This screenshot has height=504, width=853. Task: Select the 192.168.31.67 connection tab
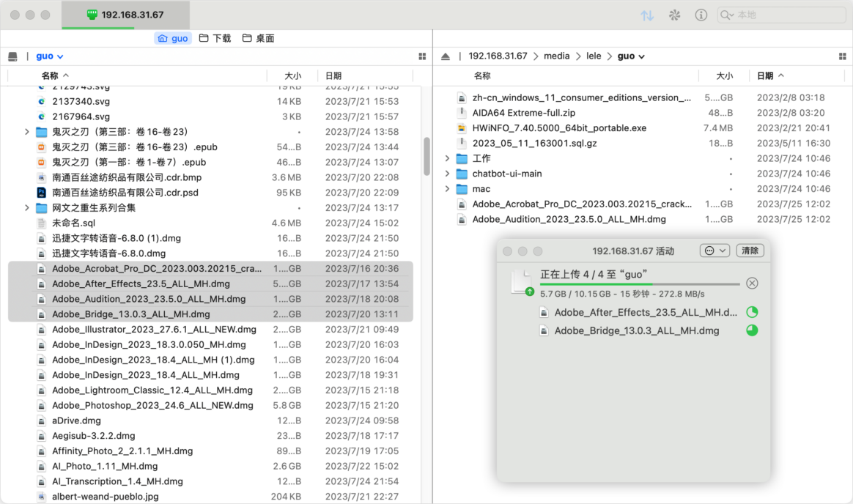pos(125,15)
